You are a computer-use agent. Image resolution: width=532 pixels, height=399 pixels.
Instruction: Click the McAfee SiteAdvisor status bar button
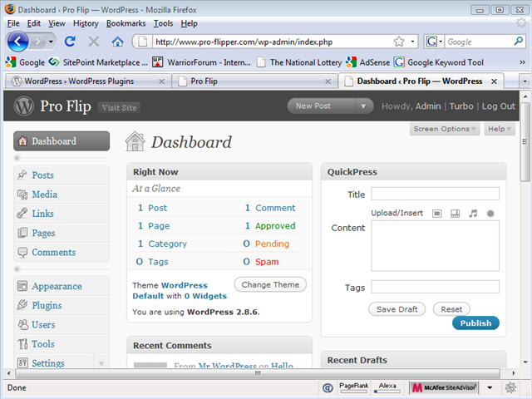pyautogui.click(x=444, y=387)
